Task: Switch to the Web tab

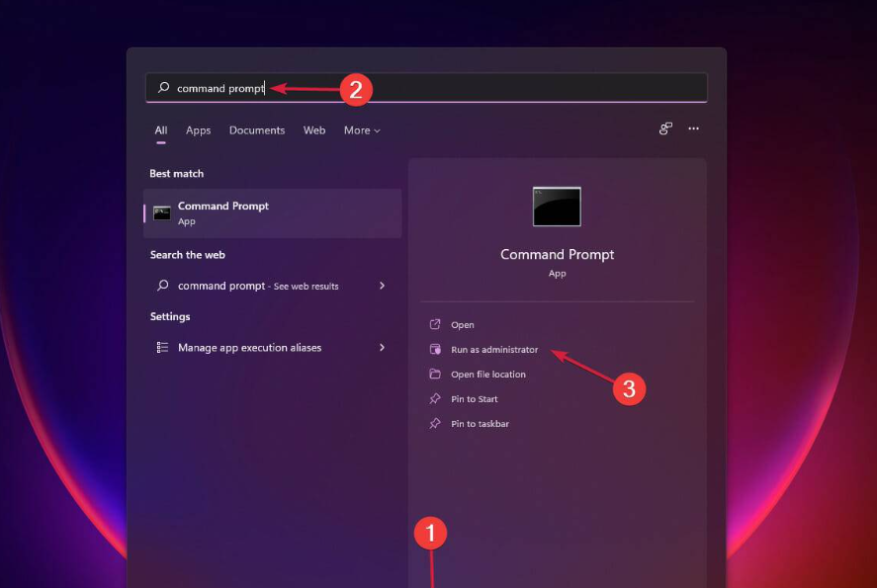Action: pos(314,130)
